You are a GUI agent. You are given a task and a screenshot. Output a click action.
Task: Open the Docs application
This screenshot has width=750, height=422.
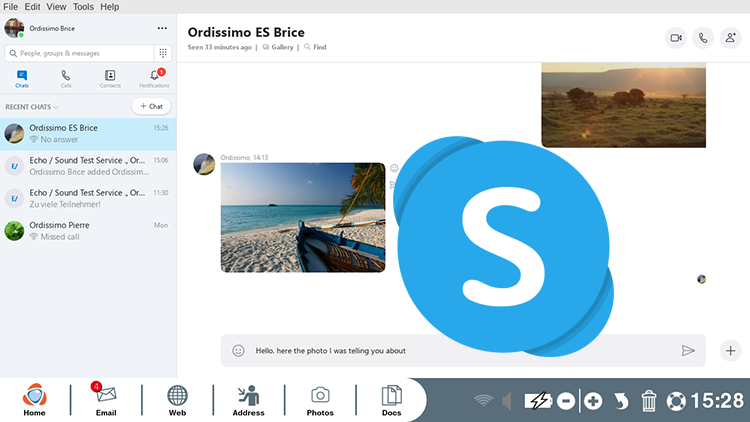[x=391, y=400]
